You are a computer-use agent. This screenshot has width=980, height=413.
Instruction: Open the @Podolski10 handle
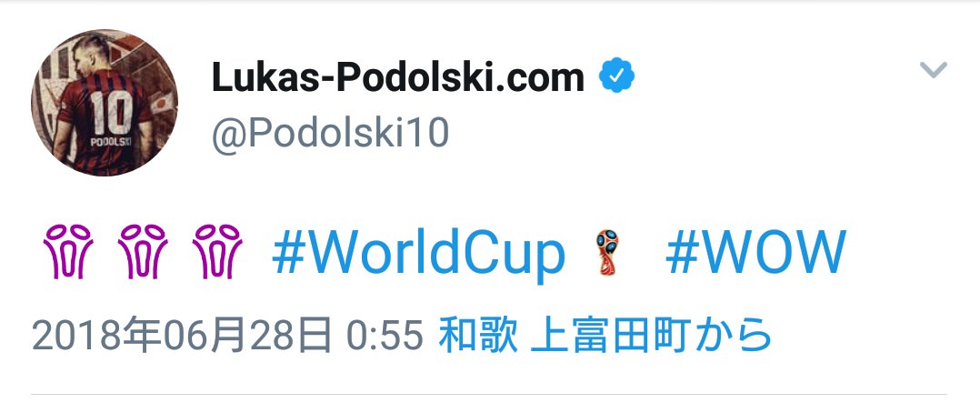[331, 132]
